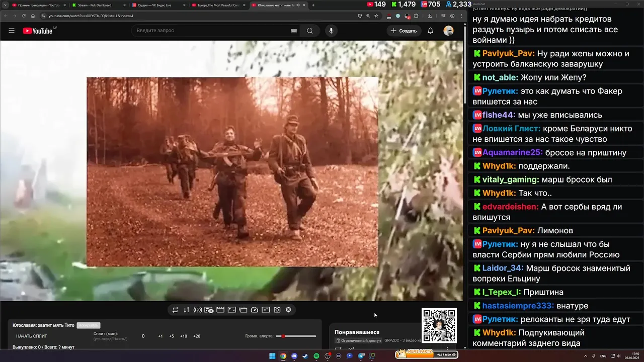Screen dimensions: 644x362
Task: Switch to the Студия VK Видео Live tab
Action: pos(157,5)
